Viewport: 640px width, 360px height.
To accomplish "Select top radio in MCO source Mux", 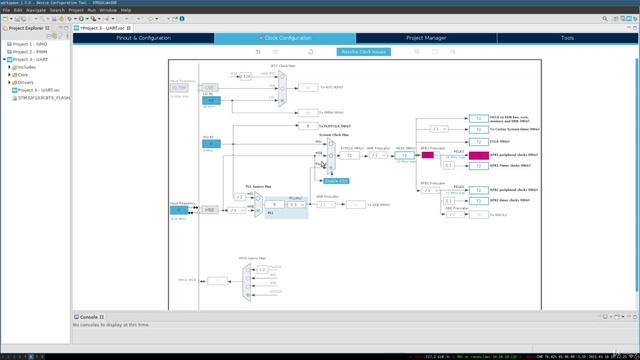I will (x=248, y=270).
